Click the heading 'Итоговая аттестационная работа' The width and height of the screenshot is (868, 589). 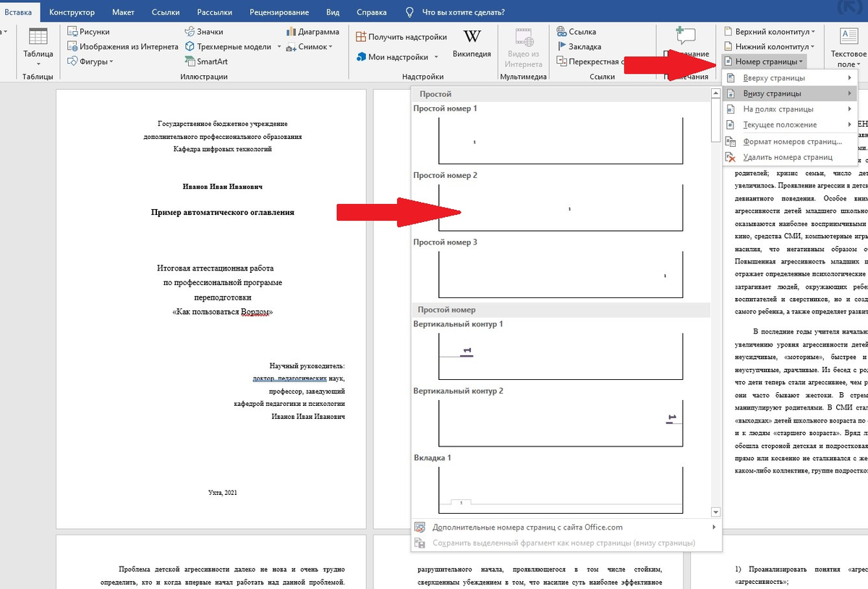click(216, 268)
